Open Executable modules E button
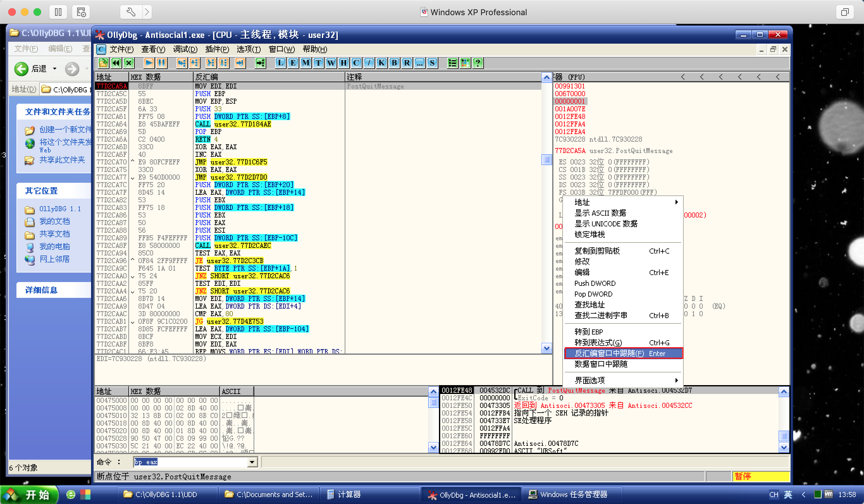The height and width of the screenshot is (504, 864). (x=293, y=63)
